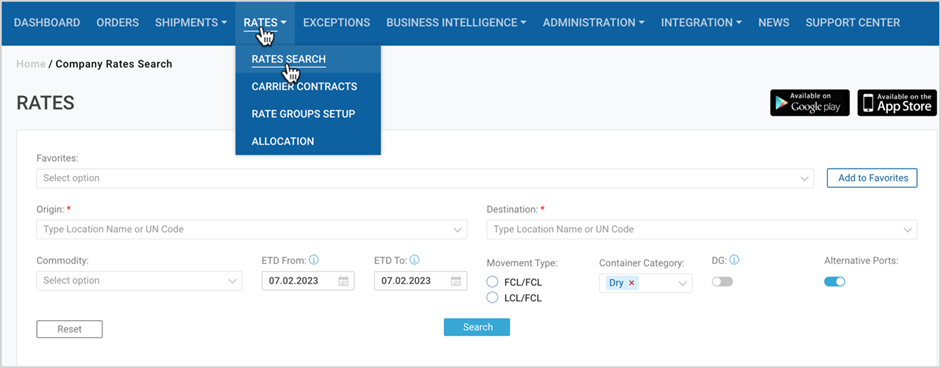Enable the DG toggle
941x368 pixels.
[722, 282]
